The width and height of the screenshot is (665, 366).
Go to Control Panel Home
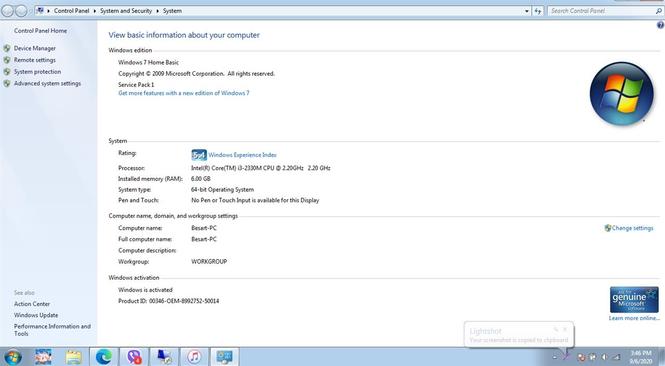tap(40, 31)
